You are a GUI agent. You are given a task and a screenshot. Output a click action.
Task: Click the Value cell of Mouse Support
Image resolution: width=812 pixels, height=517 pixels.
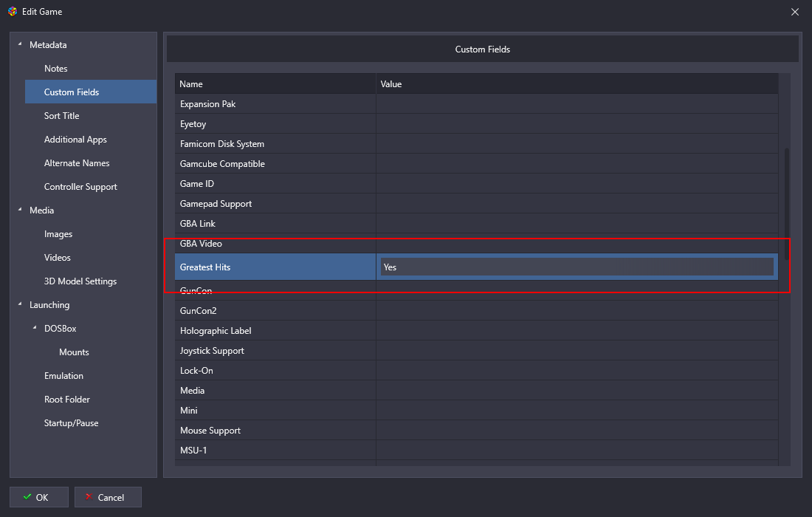point(577,430)
